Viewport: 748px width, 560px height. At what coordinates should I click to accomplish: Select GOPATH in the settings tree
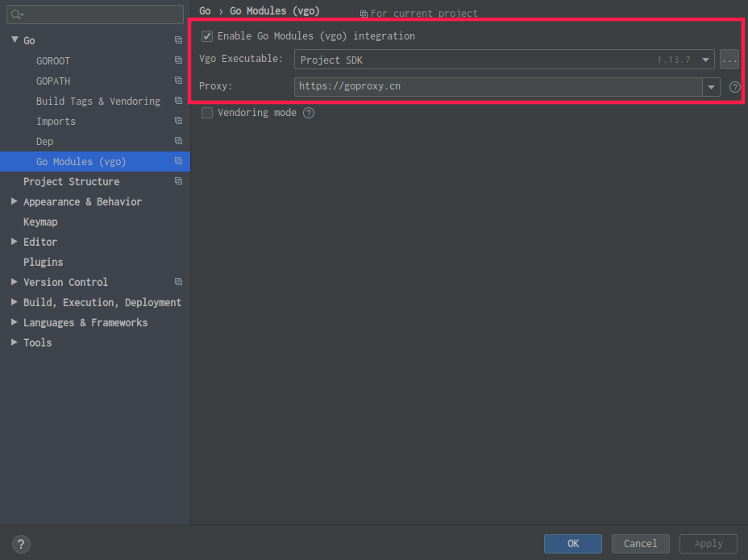pos(53,81)
